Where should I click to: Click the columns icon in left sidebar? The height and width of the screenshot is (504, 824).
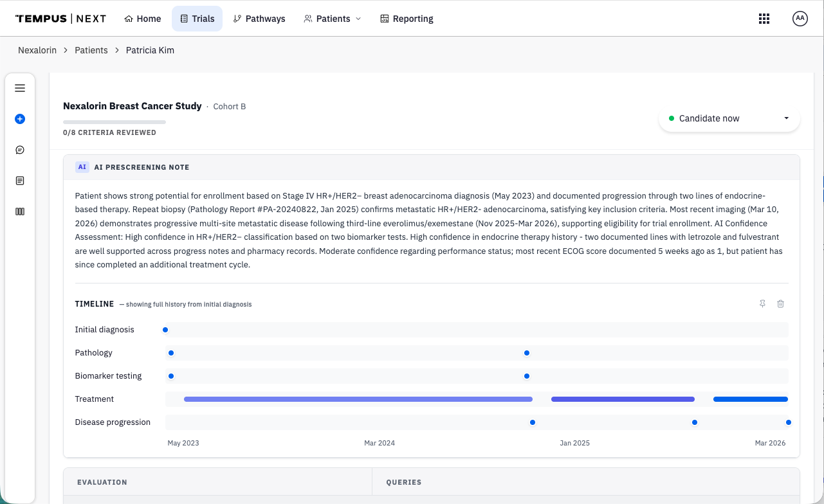click(x=20, y=212)
